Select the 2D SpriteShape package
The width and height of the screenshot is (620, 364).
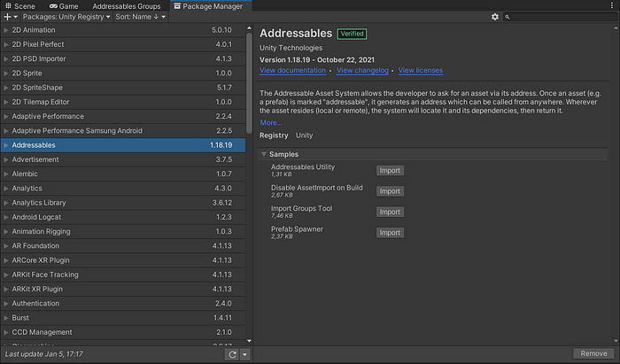pyautogui.click(x=123, y=88)
